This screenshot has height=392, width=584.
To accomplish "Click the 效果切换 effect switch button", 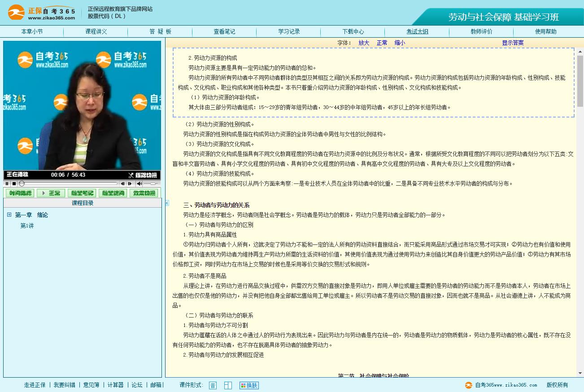I will click(x=144, y=193).
